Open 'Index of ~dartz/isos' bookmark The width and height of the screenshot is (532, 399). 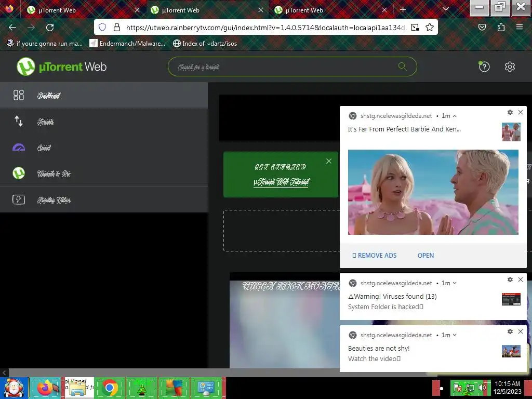click(x=205, y=44)
